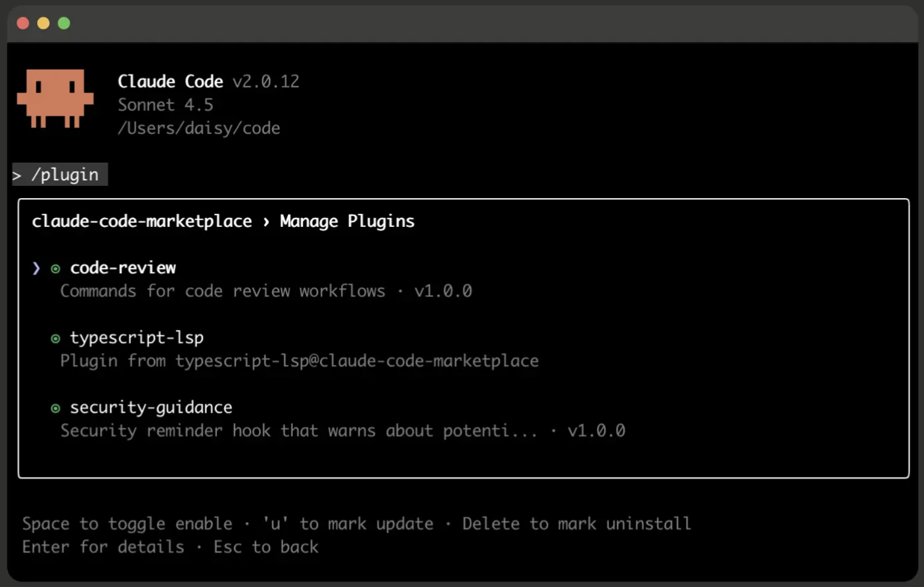Image resolution: width=924 pixels, height=587 pixels.
Task: Click the Claude Code pixel mascot logo
Action: click(x=55, y=98)
